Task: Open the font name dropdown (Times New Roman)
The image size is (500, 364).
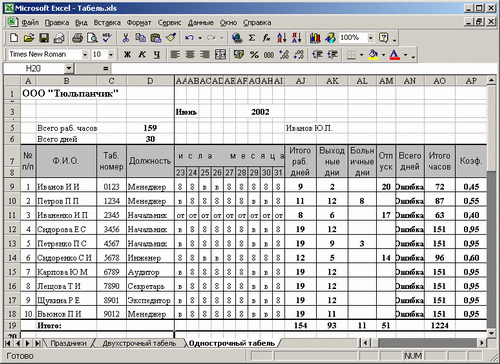Action: 85,54
